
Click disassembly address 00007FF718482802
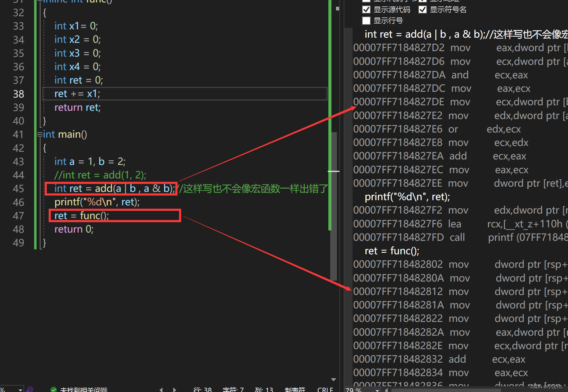(398, 264)
